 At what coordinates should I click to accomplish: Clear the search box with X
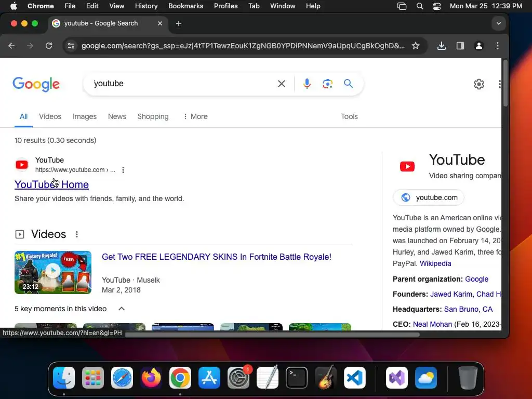coord(281,84)
